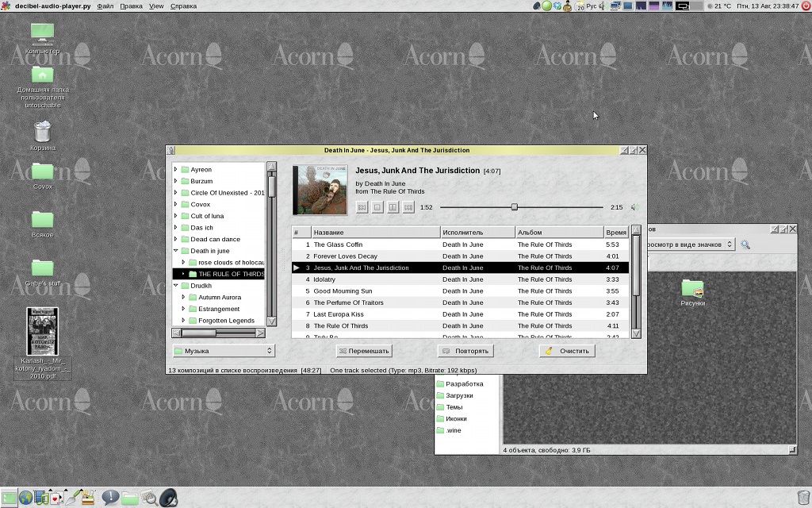This screenshot has height=508, width=812.
Task: Open the Музыка library dropdown
Action: pyautogui.click(x=224, y=351)
